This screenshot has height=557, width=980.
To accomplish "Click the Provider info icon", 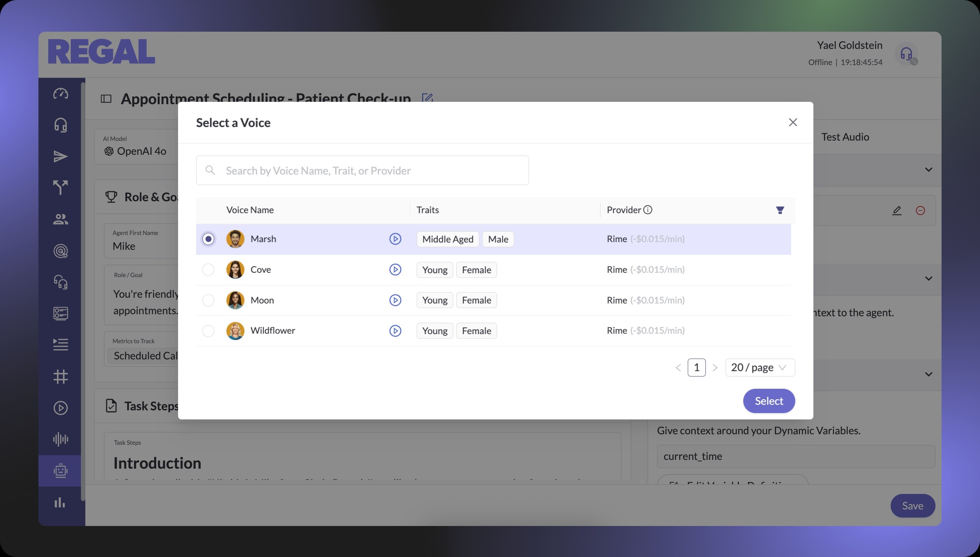I will [647, 210].
